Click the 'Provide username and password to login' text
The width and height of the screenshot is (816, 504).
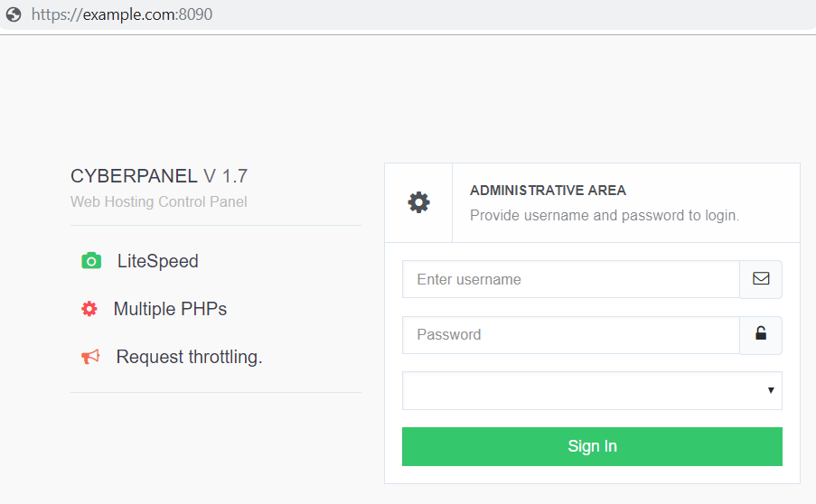coord(605,215)
